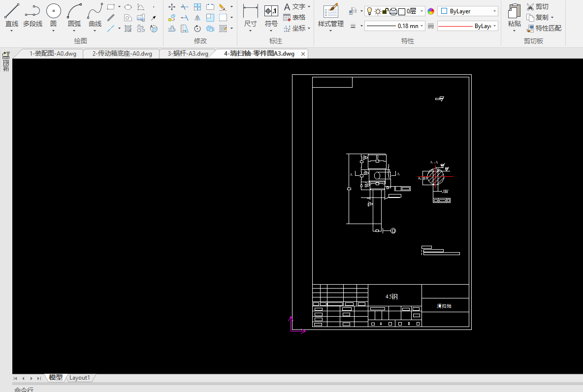
Task: Expand the 0层 layer dropdown
Action: pos(422,11)
